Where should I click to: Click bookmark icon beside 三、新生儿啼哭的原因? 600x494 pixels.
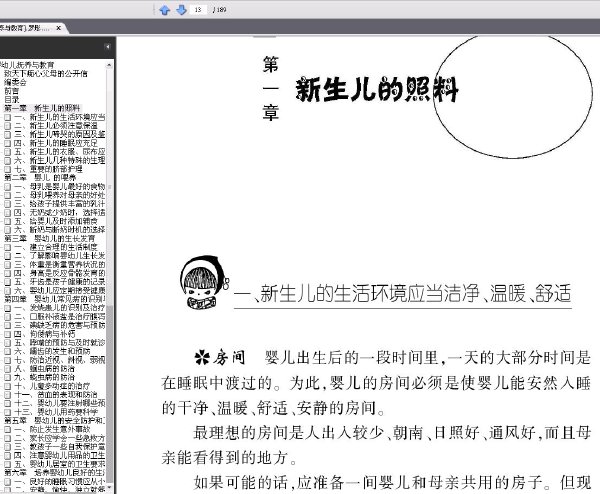[x=8, y=135]
